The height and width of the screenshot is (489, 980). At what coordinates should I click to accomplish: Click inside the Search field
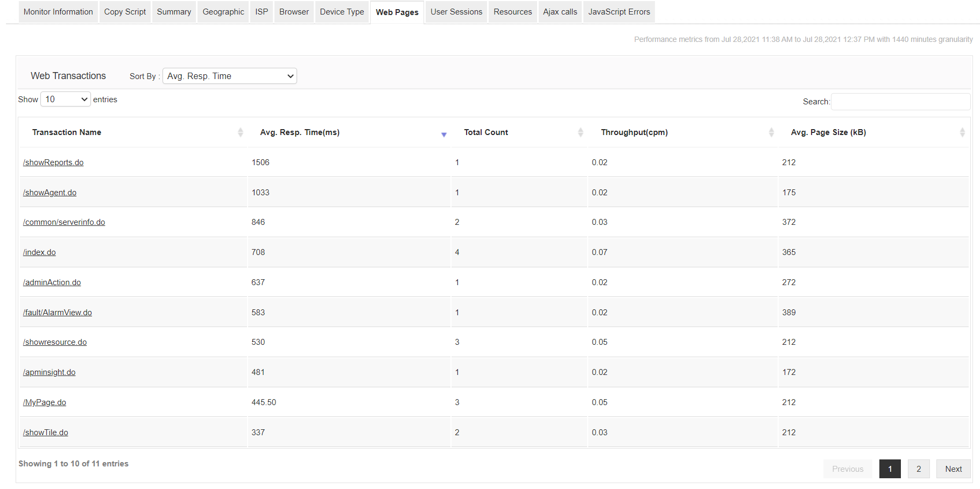900,101
